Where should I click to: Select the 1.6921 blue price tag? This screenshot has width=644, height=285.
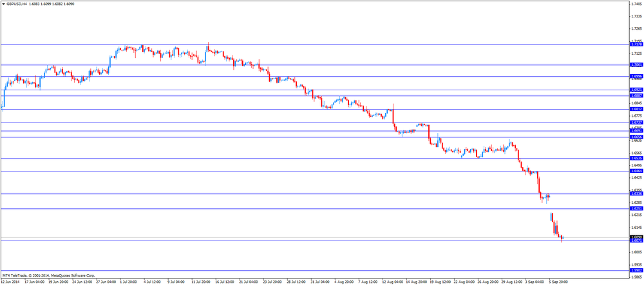click(636, 90)
